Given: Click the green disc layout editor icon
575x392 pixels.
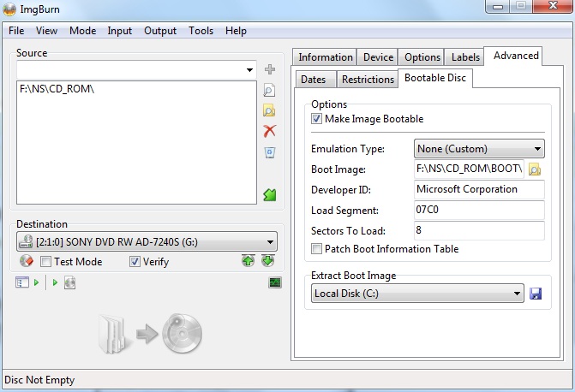Looking at the screenshot, I should pos(270,194).
